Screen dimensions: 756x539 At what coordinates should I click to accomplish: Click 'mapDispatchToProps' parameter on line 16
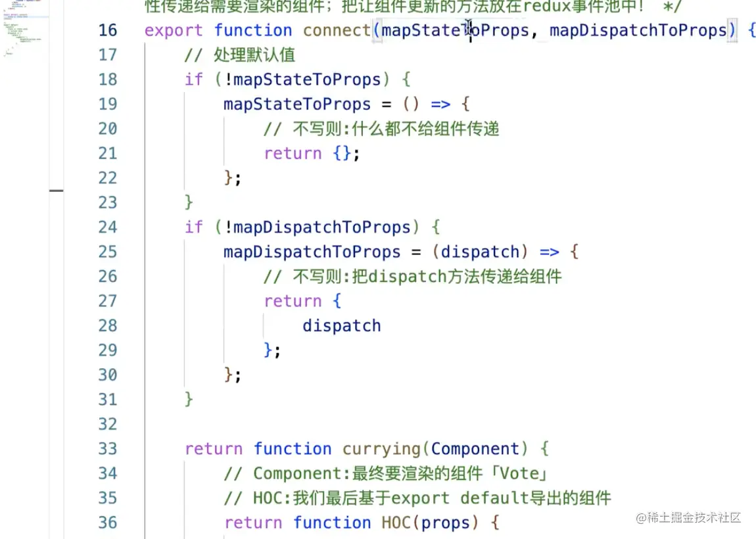[x=638, y=31]
